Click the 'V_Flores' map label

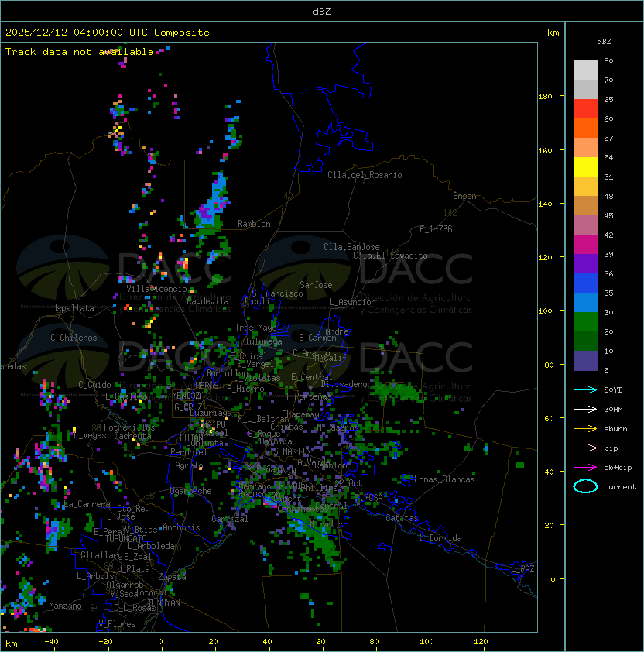tap(117, 624)
